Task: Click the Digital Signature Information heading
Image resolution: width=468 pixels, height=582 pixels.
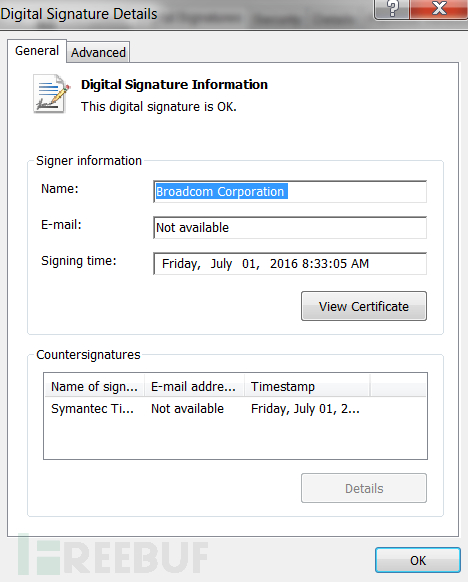Action: click(174, 85)
